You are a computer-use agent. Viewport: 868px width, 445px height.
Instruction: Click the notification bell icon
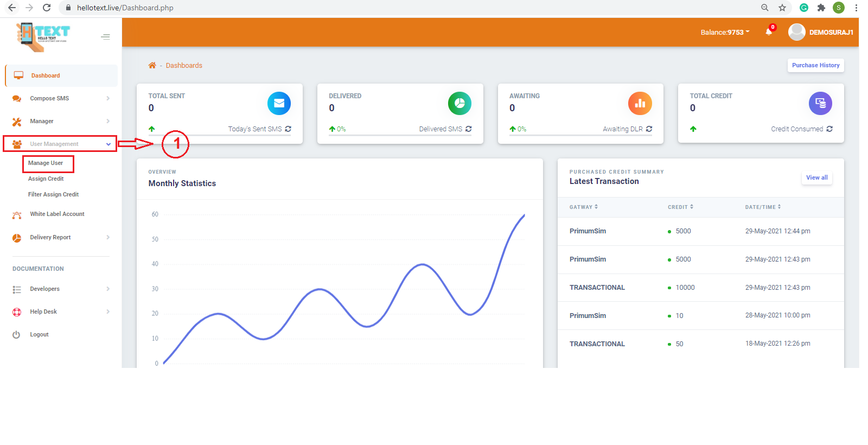pyautogui.click(x=769, y=32)
